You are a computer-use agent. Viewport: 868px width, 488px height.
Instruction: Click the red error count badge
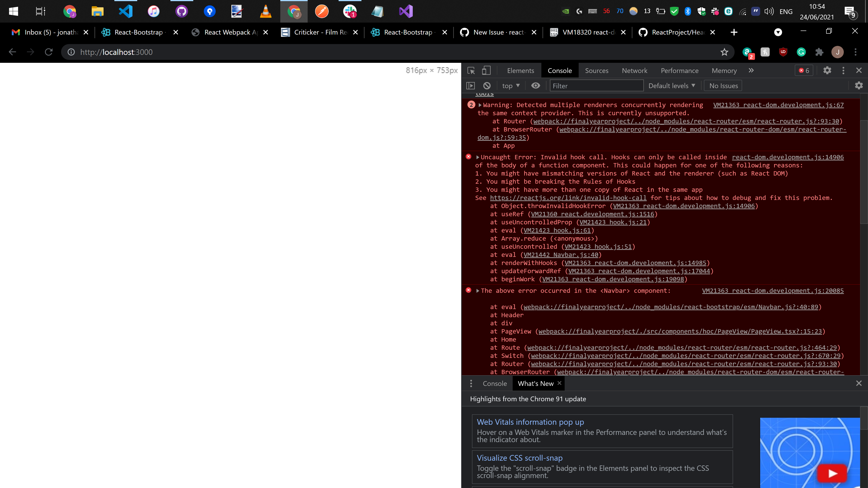pos(804,70)
